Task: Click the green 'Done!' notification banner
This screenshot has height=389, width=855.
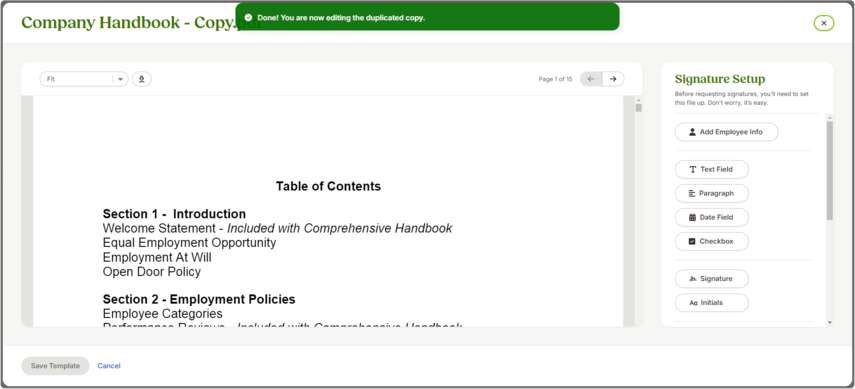Action: point(428,17)
